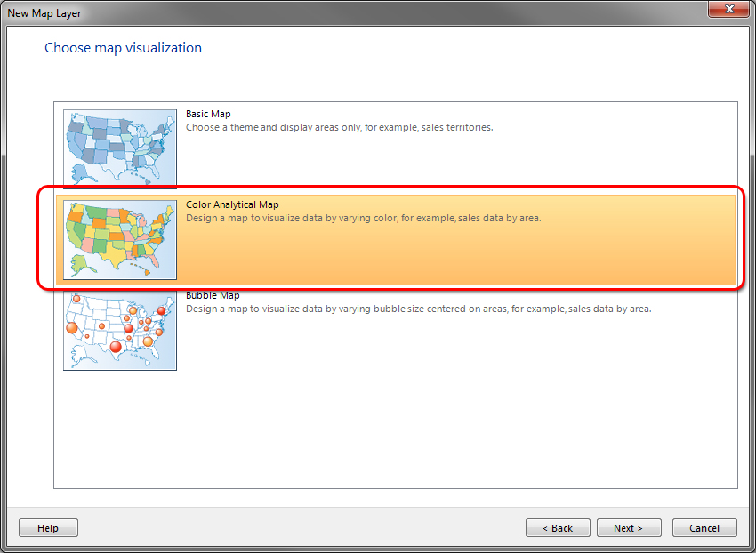Go to the previous step with Back

click(x=558, y=528)
